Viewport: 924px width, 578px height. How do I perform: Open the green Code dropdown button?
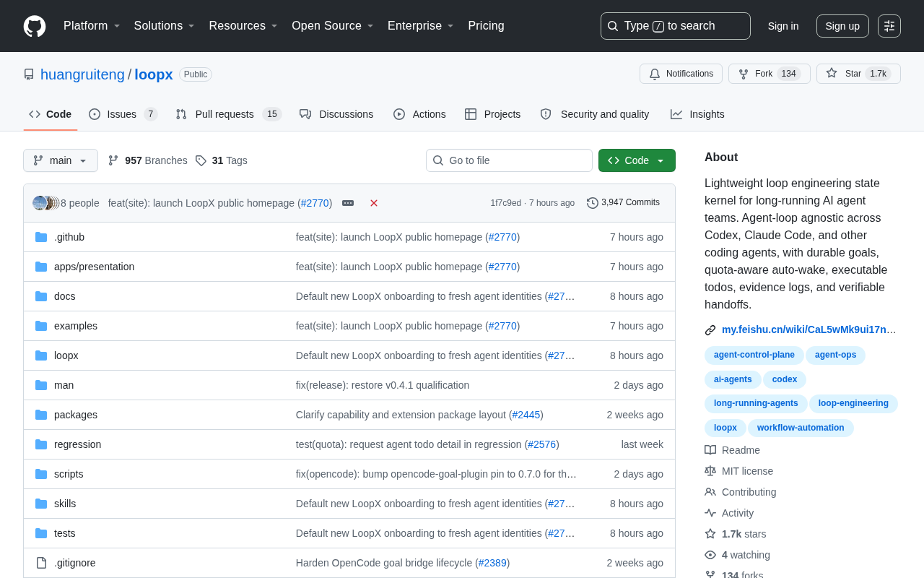pos(637,160)
